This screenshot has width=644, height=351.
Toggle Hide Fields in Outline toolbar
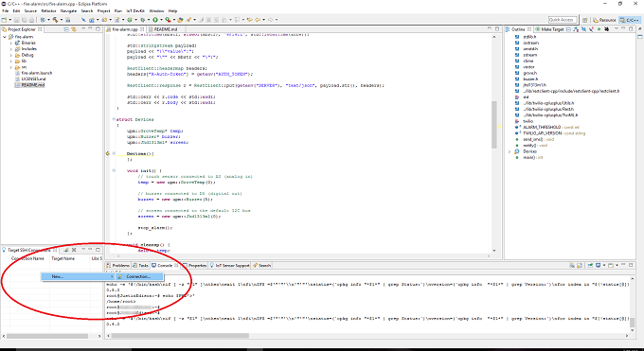(583, 29)
